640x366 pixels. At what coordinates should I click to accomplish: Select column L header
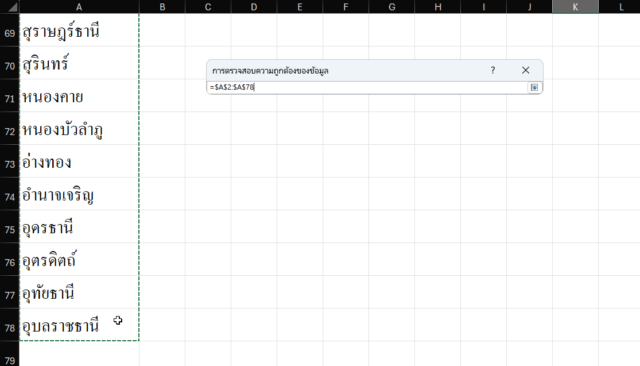[x=620, y=7]
